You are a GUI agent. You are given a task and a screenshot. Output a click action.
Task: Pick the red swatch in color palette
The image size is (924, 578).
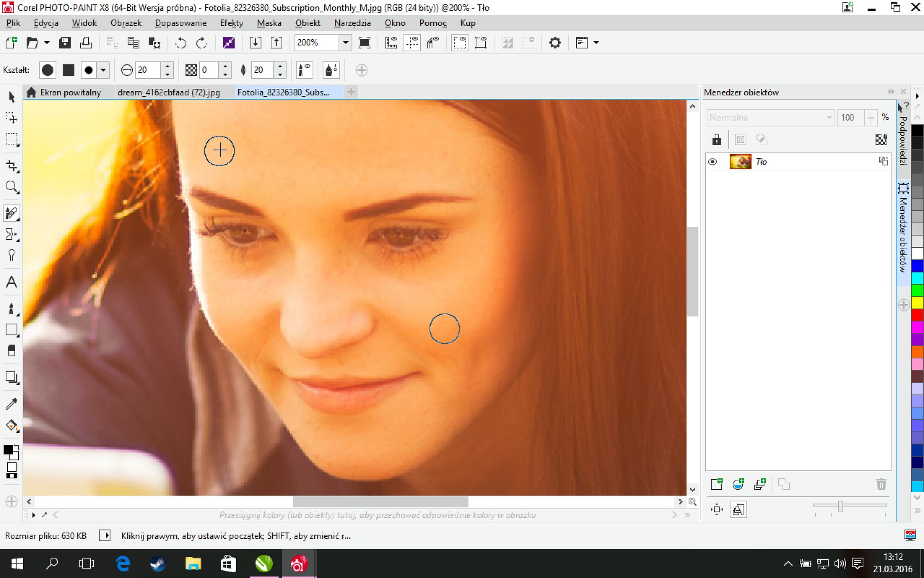(x=917, y=315)
